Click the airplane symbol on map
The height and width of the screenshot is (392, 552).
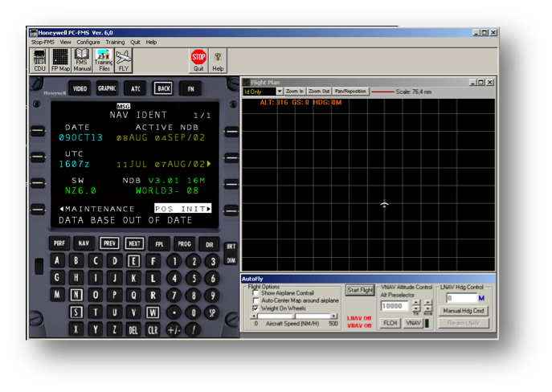(384, 205)
